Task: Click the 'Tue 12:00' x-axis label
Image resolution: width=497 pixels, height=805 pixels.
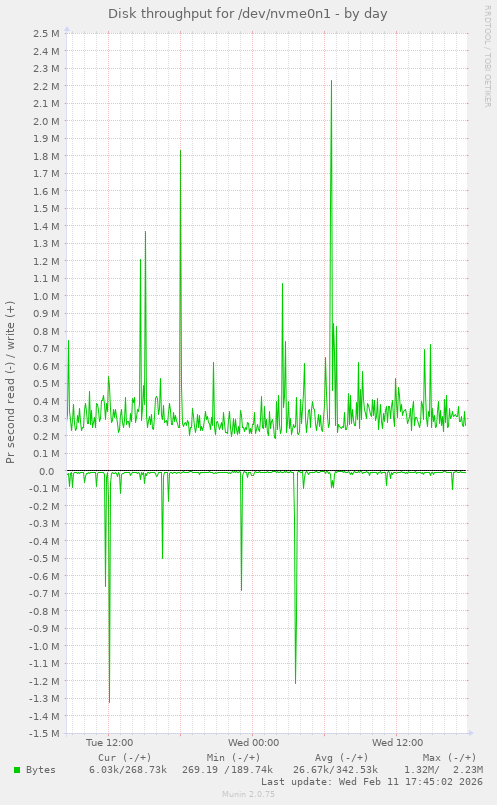Action: [x=109, y=742]
